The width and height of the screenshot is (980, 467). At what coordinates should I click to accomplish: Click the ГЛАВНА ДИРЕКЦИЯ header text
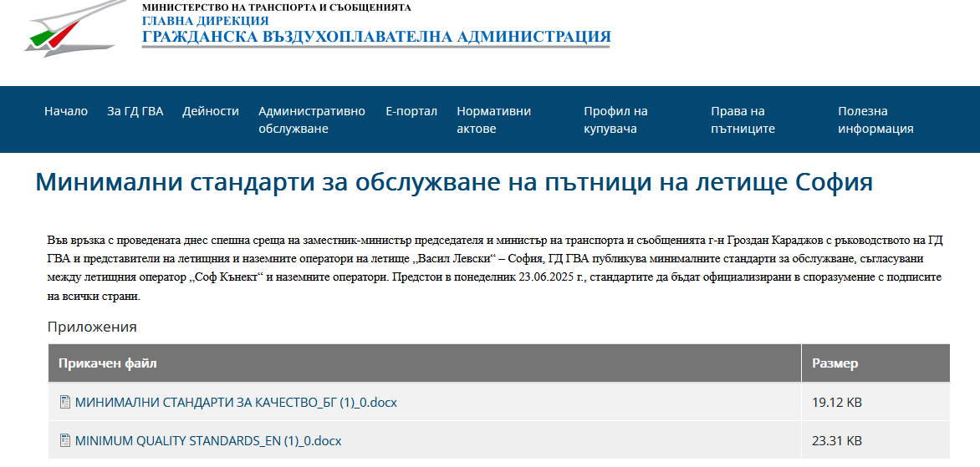205,21
